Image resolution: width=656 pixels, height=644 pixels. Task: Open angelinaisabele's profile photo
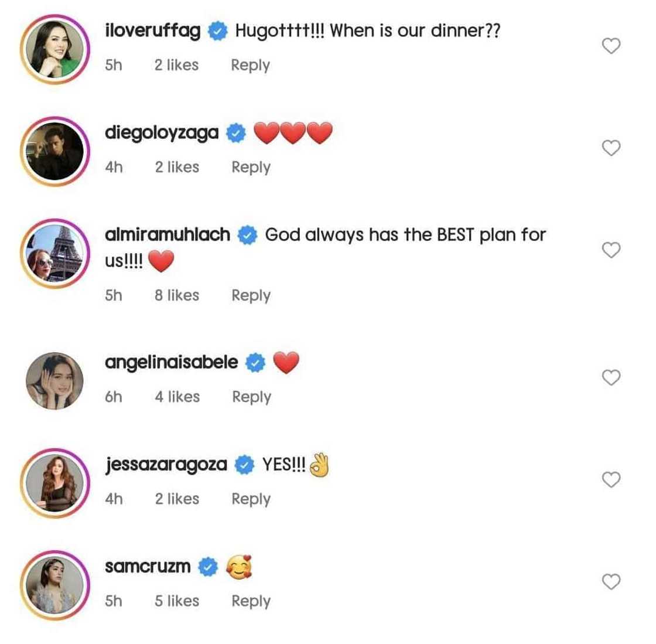pyautogui.click(x=54, y=381)
